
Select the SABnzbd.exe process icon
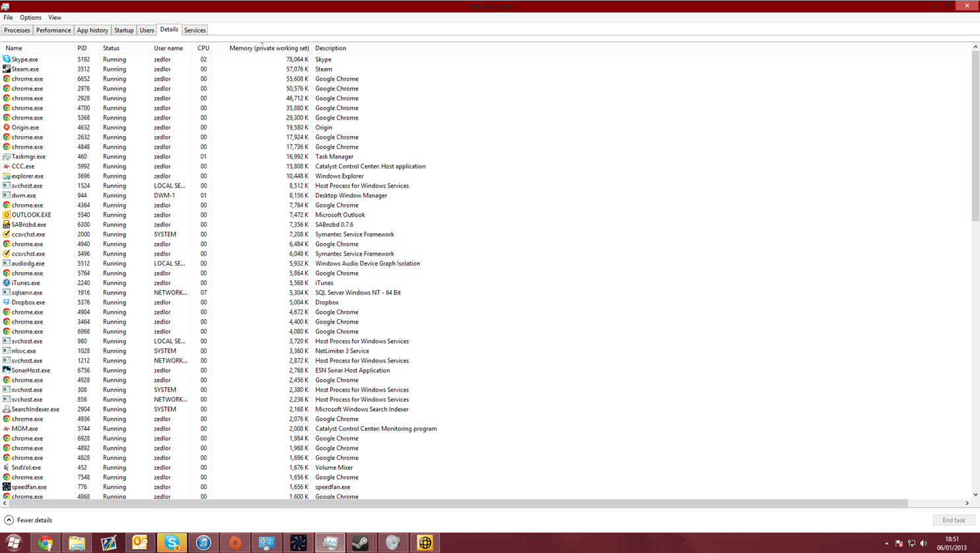[x=7, y=224]
